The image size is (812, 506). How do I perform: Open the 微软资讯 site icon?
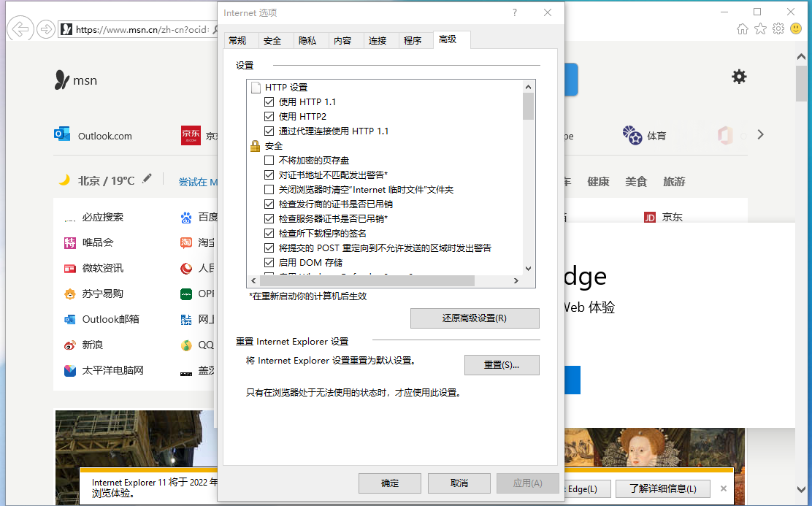pos(70,268)
